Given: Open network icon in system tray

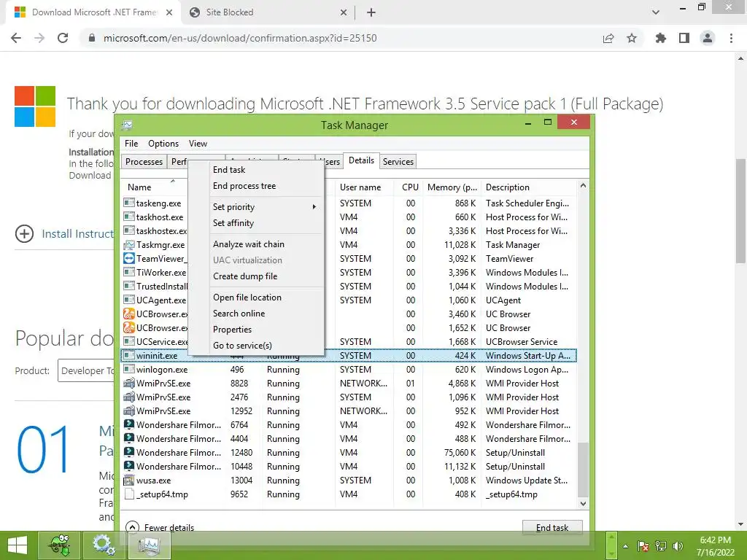Looking at the screenshot, I should 661,546.
